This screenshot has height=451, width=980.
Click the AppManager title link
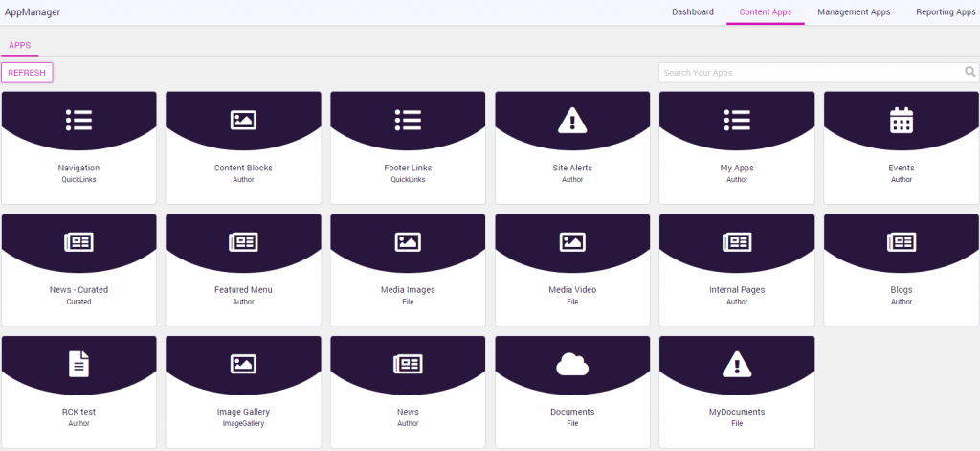[x=33, y=12]
